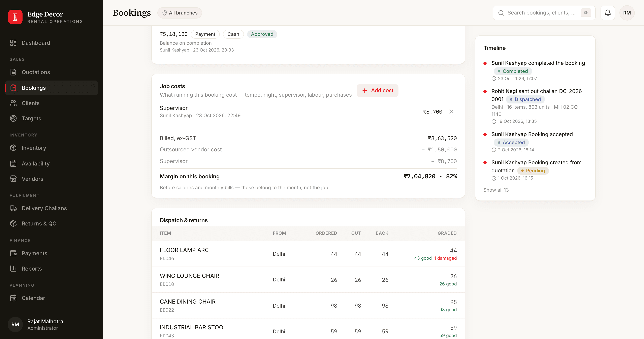Viewport: 644px width, 339px height.
Task: Click the Reports bar chart icon
Action: (13, 269)
